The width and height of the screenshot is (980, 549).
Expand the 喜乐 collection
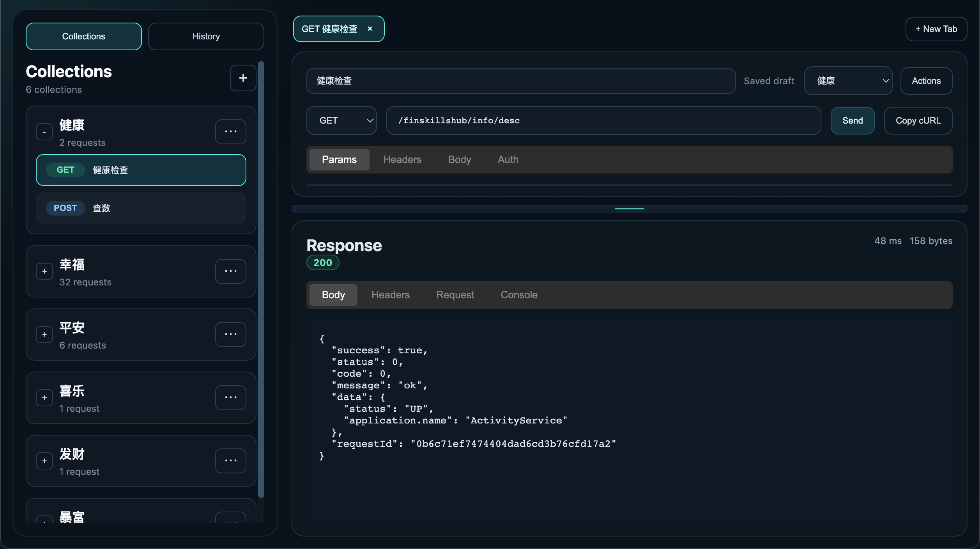click(x=44, y=398)
